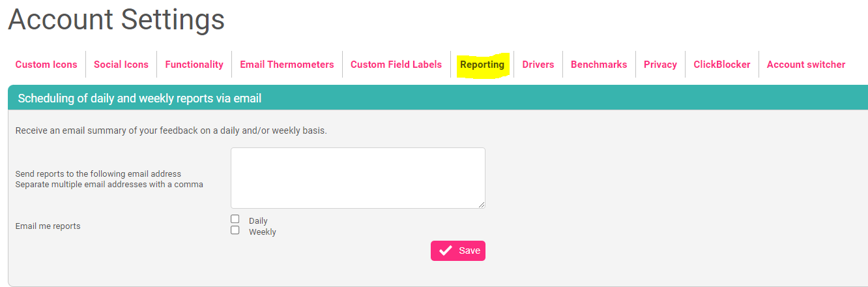Enable the Daily report checkbox
Screen dimensions: 868x287
235,219
